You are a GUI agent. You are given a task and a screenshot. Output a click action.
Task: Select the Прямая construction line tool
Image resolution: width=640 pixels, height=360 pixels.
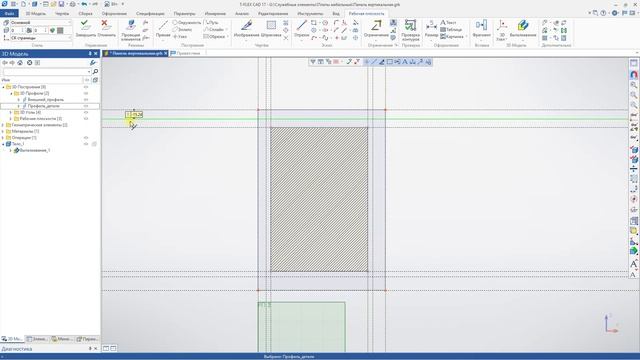point(163,29)
